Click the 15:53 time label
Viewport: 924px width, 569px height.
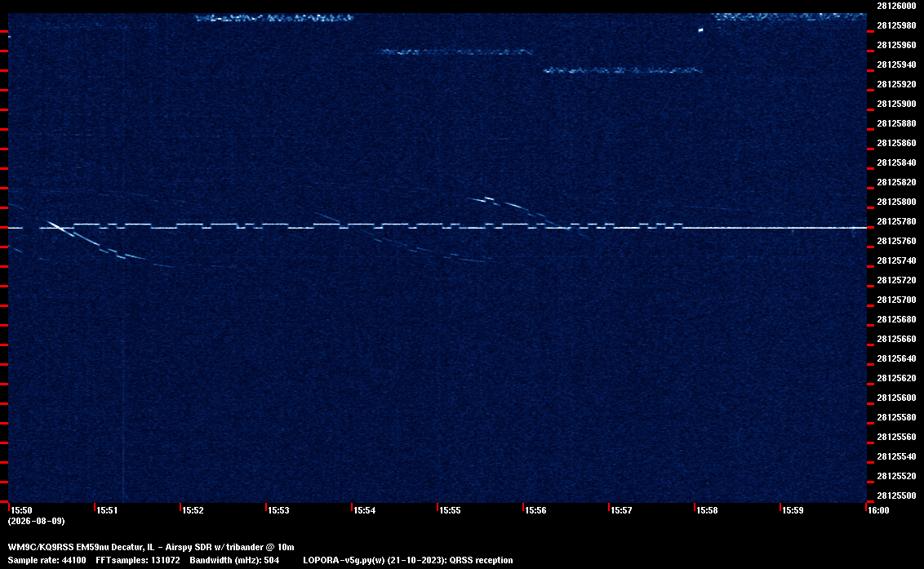[278, 510]
